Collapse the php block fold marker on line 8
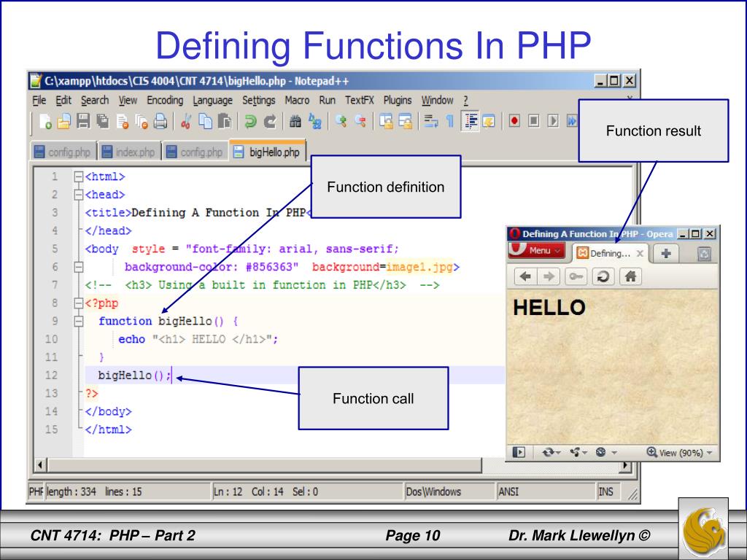 pos(79,303)
